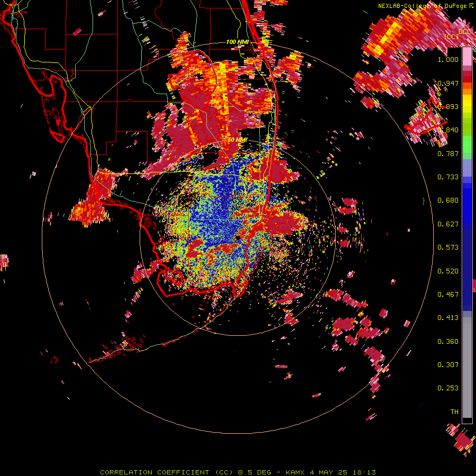Select the 0.840 color scale label
Image resolution: width=476 pixels, height=476 pixels.
pos(448,130)
